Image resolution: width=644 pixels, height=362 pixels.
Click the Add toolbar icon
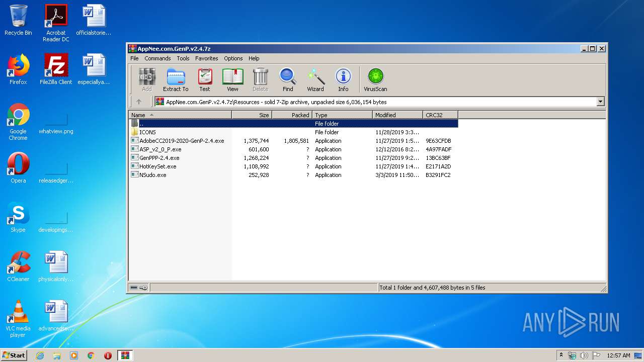coord(146,80)
